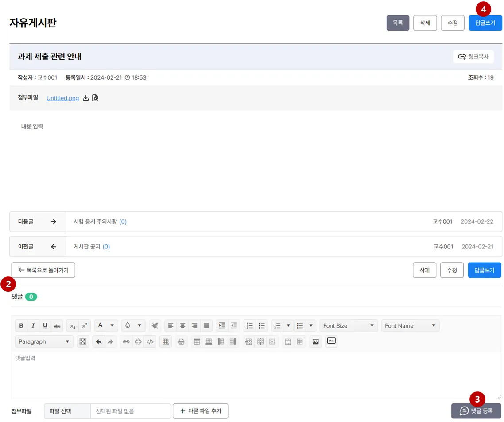Click the top 삭제 button
Screen dimensions: 504x422
(425, 23)
